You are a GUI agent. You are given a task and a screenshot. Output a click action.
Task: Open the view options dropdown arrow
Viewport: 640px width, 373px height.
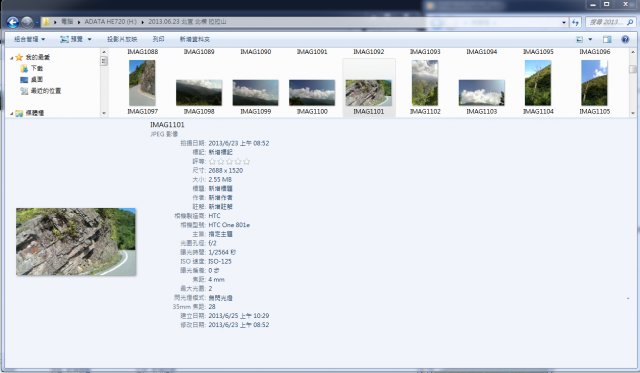pyautogui.click(x=590, y=39)
